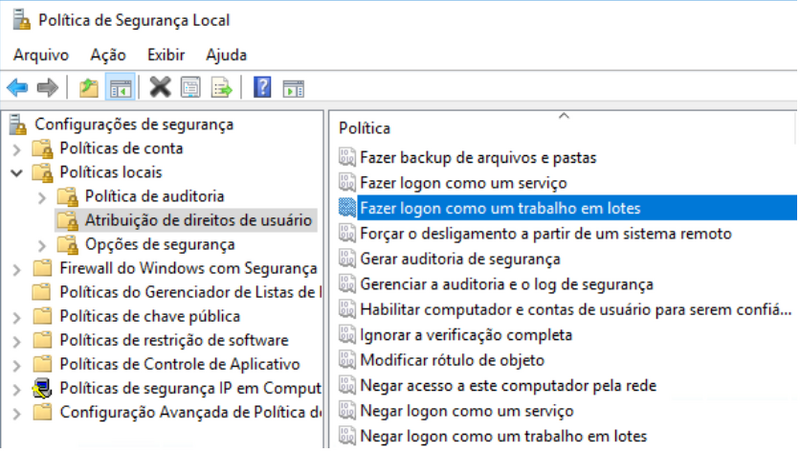Click the Políticas locais folder icon
This screenshot has height=453, width=800.
coord(42,172)
